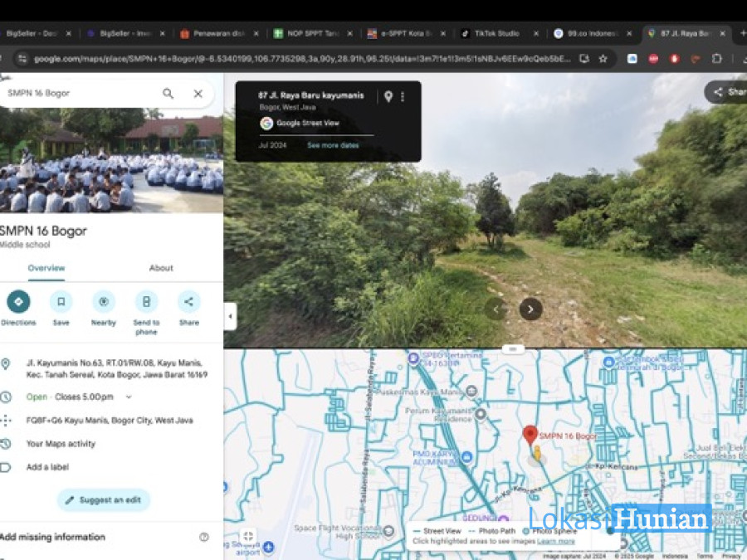This screenshot has height=560, width=747.
Task: Click Add a label
Action: pos(47,467)
